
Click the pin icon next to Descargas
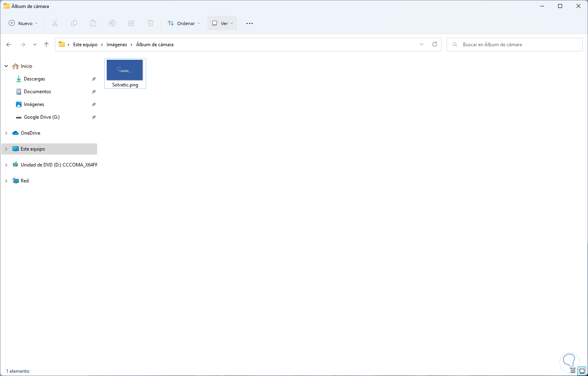[x=94, y=79]
